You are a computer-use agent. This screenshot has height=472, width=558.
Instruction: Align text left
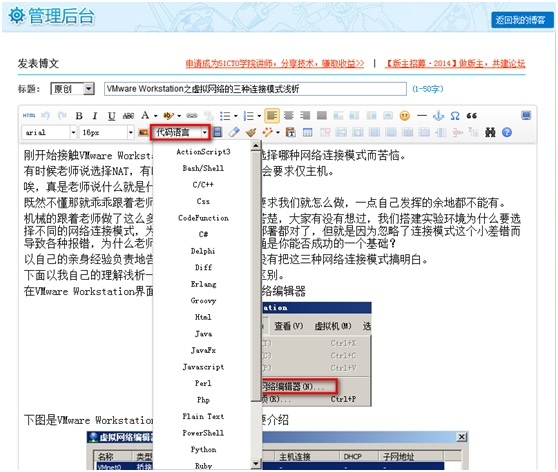coord(272,116)
